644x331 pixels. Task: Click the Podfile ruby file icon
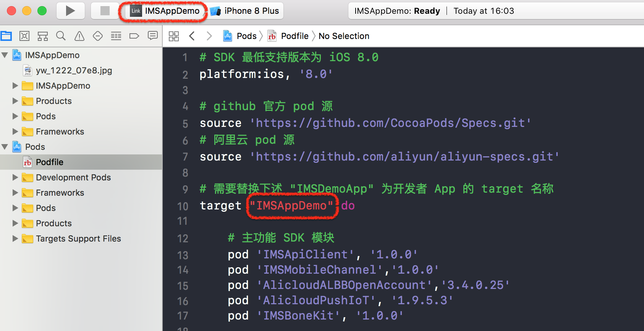[x=28, y=162]
